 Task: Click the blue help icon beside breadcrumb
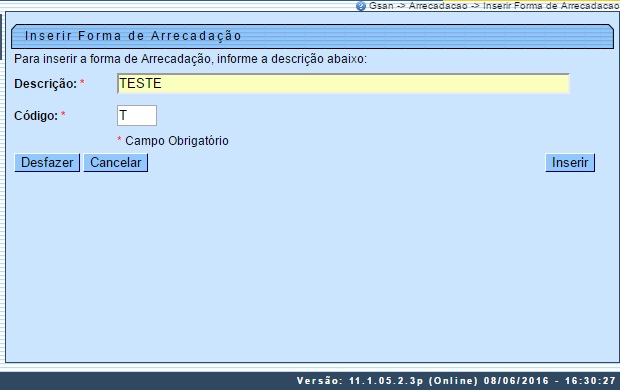coord(361,6)
